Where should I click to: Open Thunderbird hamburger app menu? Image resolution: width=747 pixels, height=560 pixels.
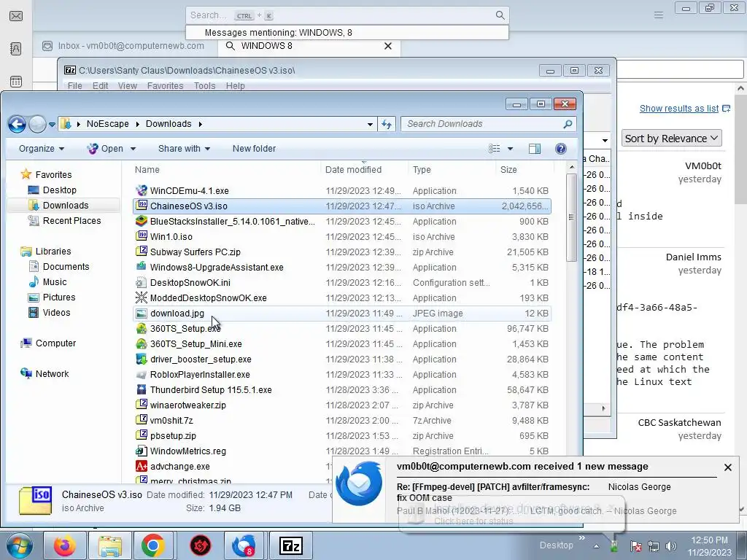point(659,15)
